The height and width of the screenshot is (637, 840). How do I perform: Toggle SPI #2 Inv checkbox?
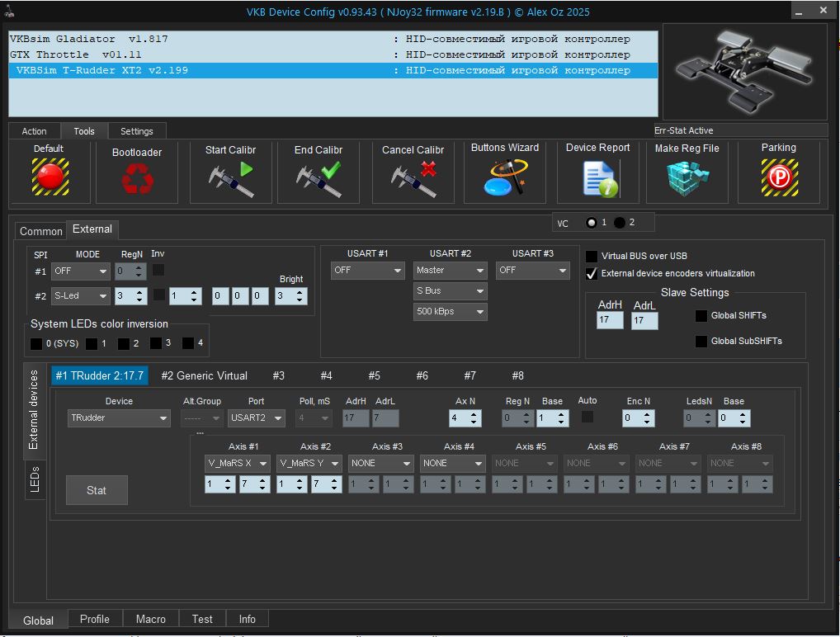(159, 294)
